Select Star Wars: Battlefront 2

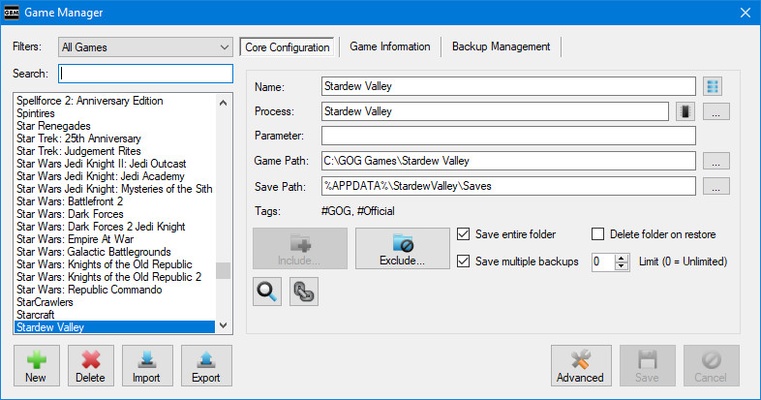pyautogui.click(x=115, y=201)
